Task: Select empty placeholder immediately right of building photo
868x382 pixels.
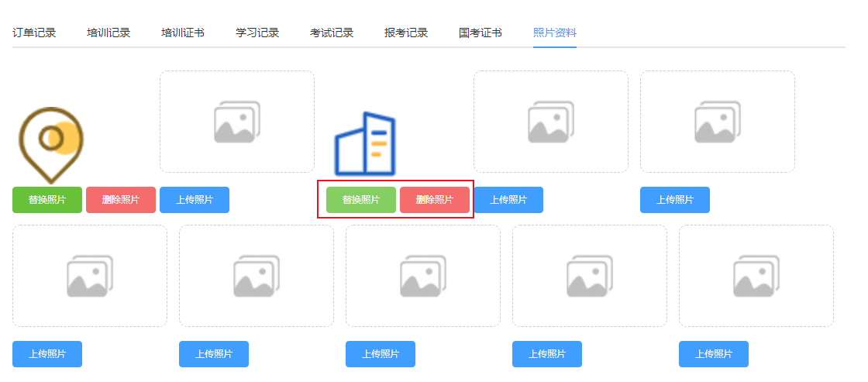Action: point(550,122)
